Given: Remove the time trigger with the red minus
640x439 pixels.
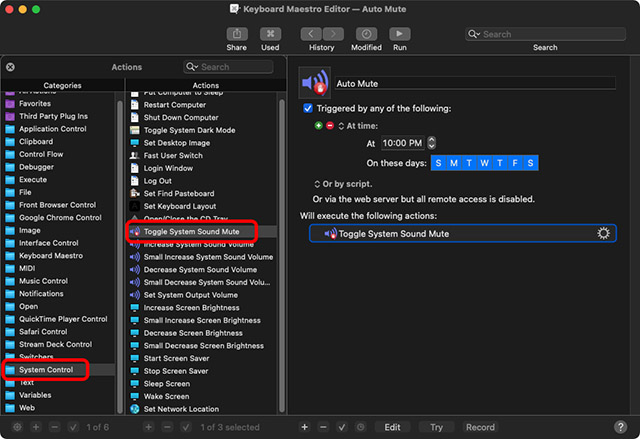Looking at the screenshot, I should coord(330,126).
